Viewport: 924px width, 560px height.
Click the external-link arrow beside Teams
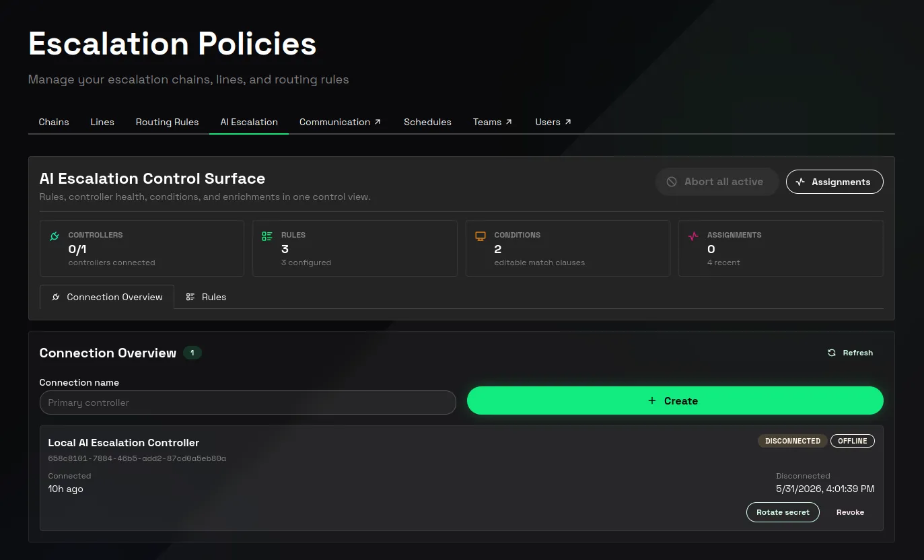click(x=509, y=122)
